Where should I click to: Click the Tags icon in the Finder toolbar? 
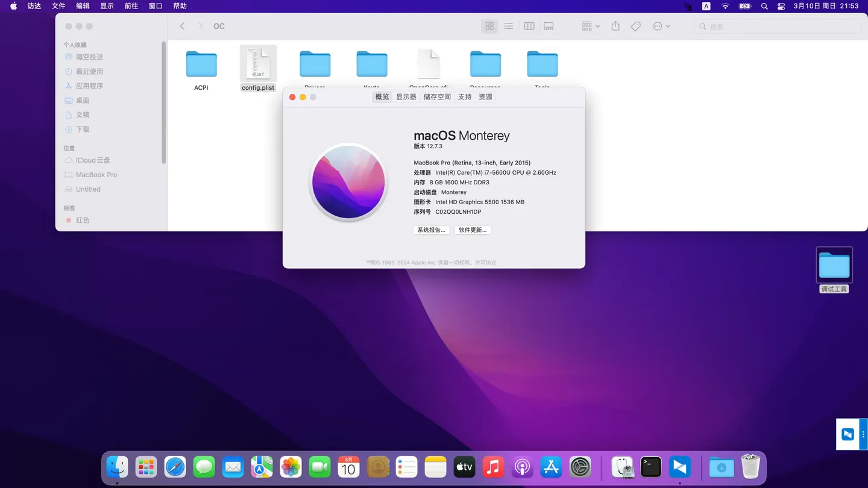[635, 26]
